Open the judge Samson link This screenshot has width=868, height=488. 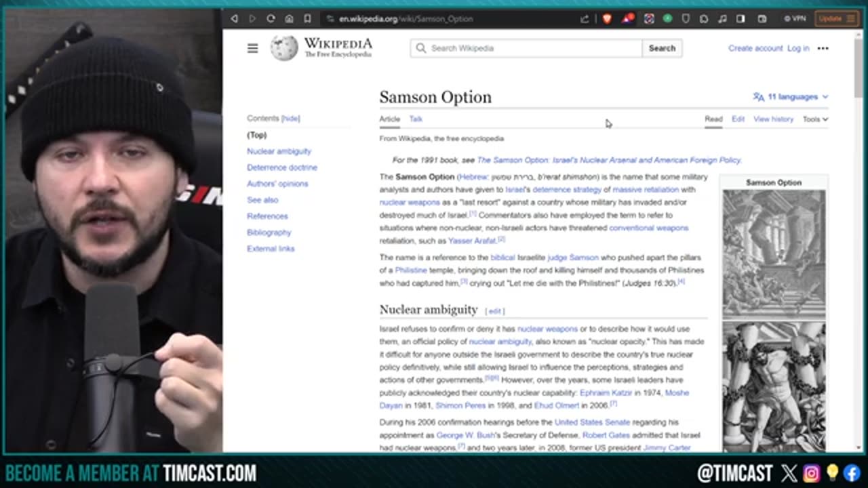(572, 258)
